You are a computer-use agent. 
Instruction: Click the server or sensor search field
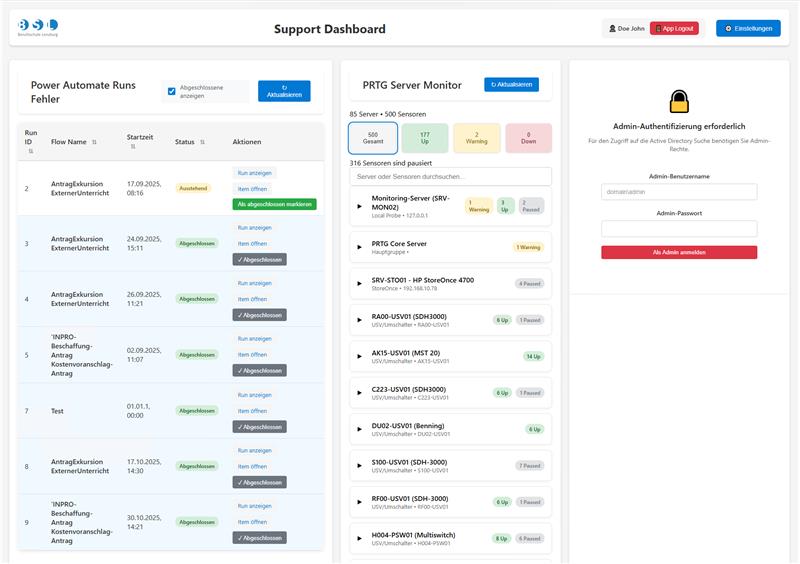point(451,177)
